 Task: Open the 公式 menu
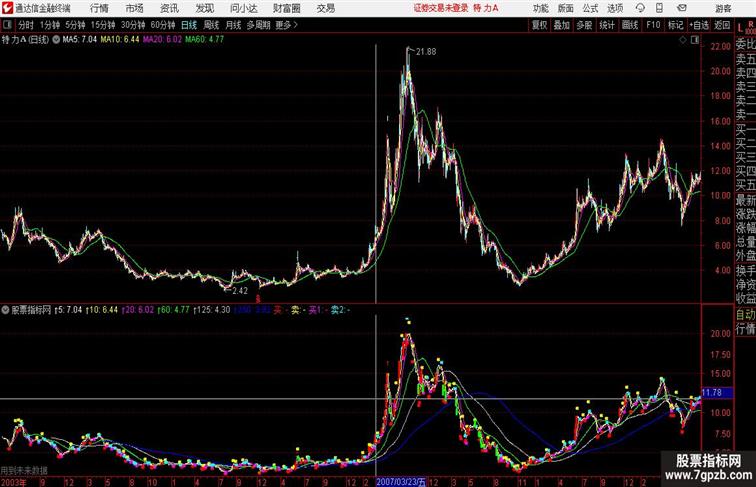coord(590,8)
